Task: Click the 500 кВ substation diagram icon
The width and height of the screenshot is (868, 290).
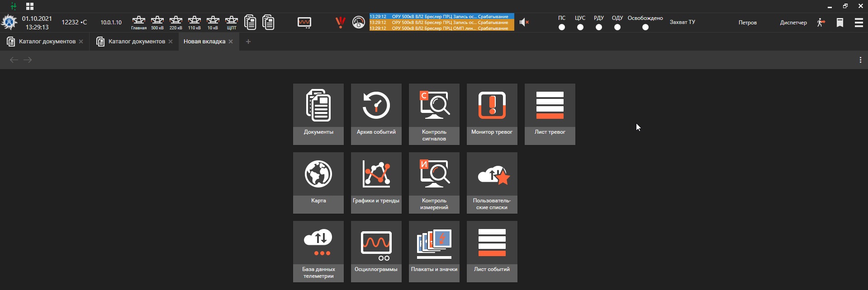Action: (157, 22)
